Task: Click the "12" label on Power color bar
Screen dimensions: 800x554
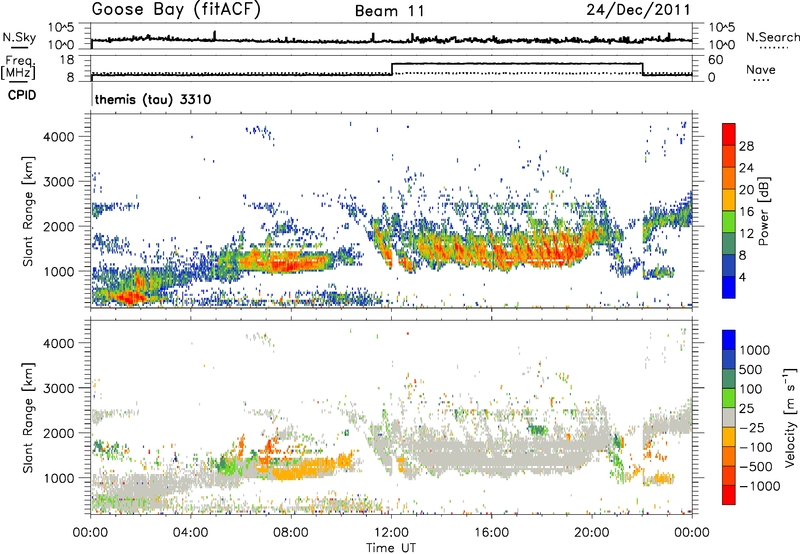Action: [x=746, y=234]
